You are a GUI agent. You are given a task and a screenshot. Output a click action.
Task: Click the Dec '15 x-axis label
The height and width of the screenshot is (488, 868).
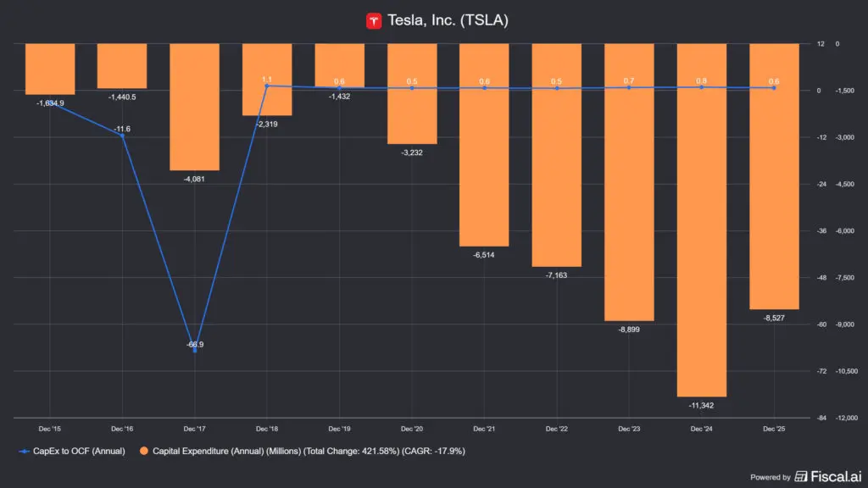[x=50, y=429]
